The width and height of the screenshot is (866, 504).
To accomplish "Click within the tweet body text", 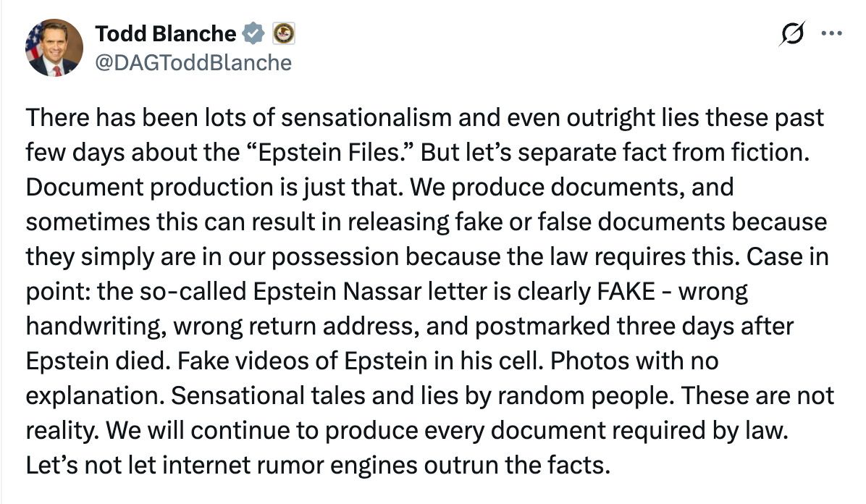I will [x=427, y=290].
